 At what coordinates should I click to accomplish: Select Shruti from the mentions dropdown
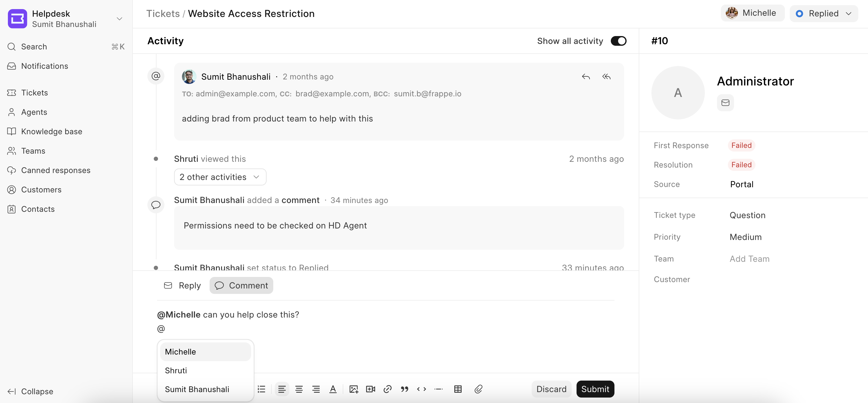coord(176,370)
